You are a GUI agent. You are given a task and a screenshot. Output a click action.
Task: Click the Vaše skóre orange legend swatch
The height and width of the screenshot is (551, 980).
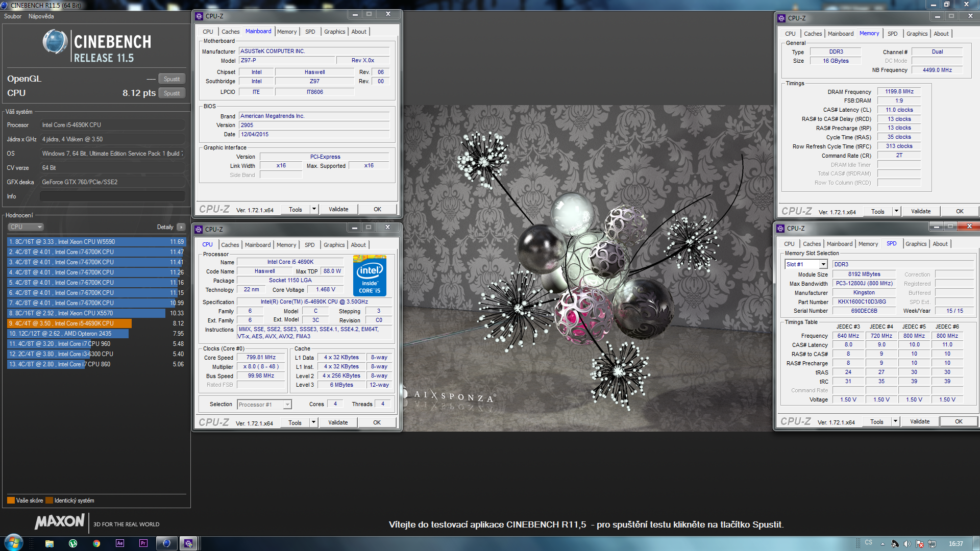[11, 500]
